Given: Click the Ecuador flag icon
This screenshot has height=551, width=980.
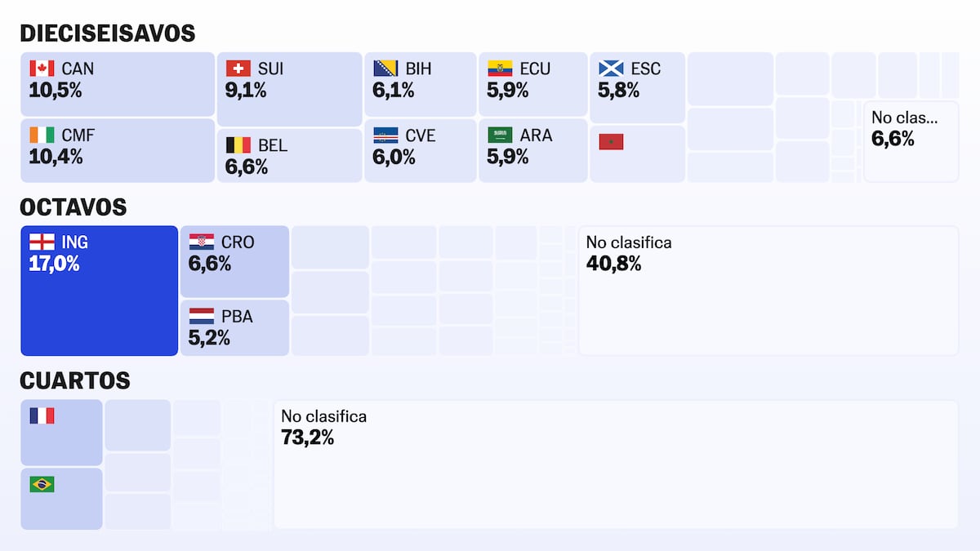Looking at the screenshot, I should tap(500, 69).
